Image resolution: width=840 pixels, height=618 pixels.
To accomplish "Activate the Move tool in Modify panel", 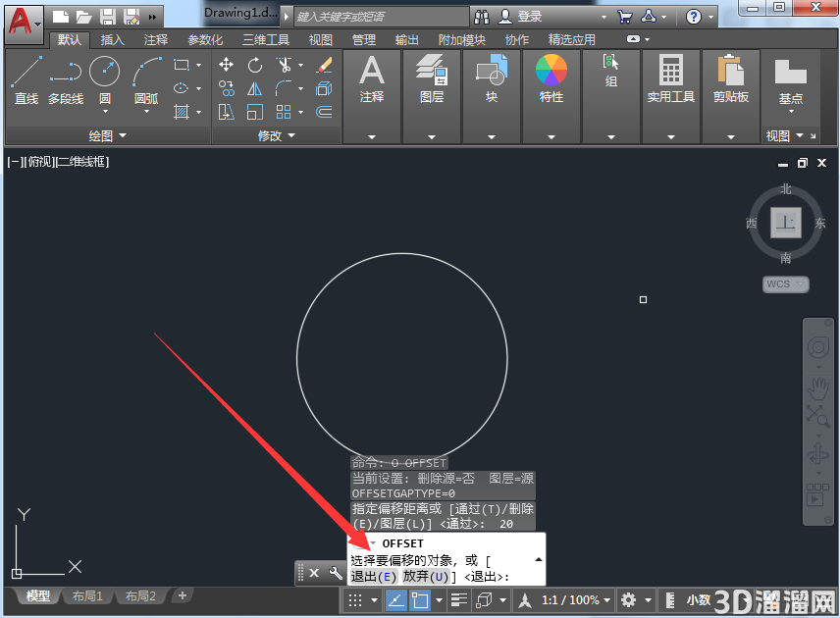I will point(226,65).
